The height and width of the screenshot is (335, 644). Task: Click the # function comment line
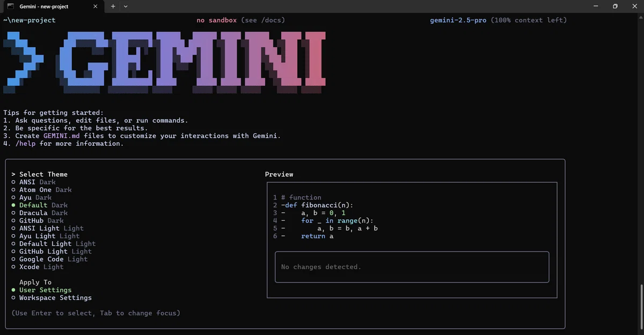click(301, 197)
